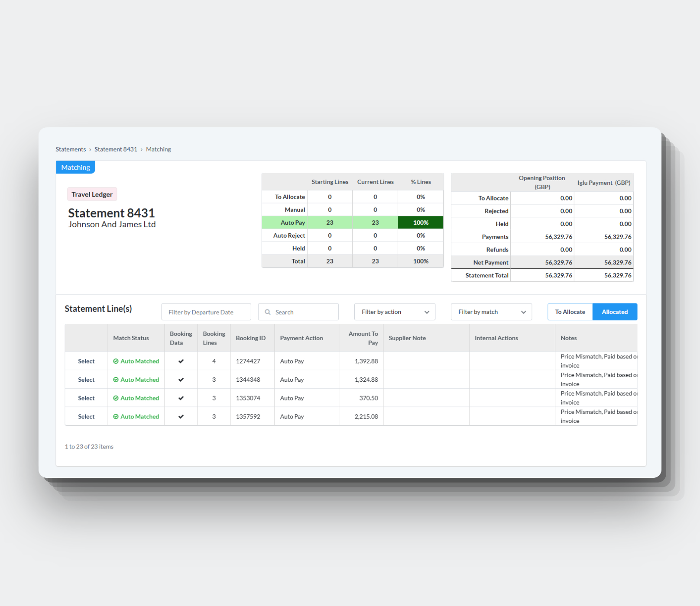This screenshot has height=606, width=700.
Task: Expand the Filter by match dropdown
Action: 491,312
